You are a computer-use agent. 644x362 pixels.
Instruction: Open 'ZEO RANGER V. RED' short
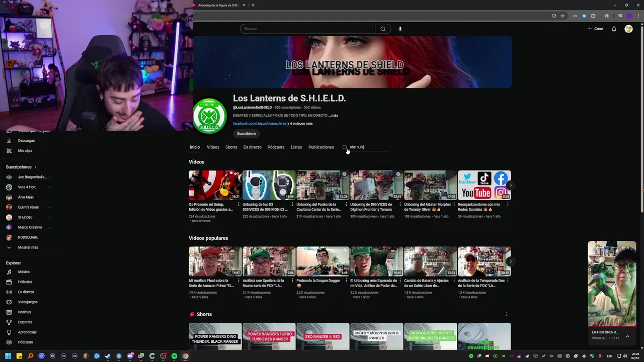[x=323, y=336]
